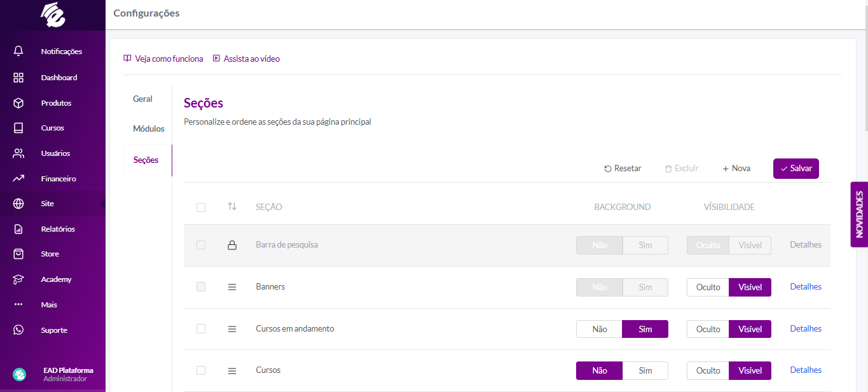Viewport: 868px width, 392px height.
Task: Click the Academy graduation cap icon
Action: pos(18,279)
